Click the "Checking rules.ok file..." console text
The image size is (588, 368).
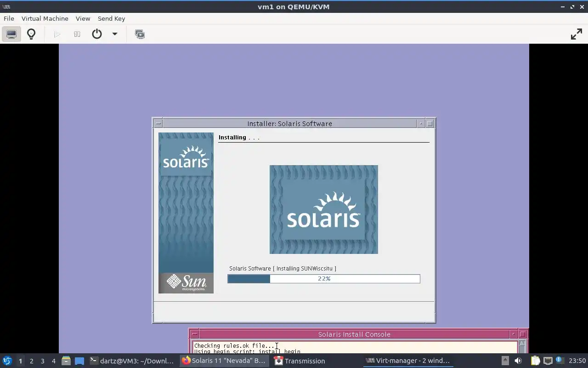(234, 346)
